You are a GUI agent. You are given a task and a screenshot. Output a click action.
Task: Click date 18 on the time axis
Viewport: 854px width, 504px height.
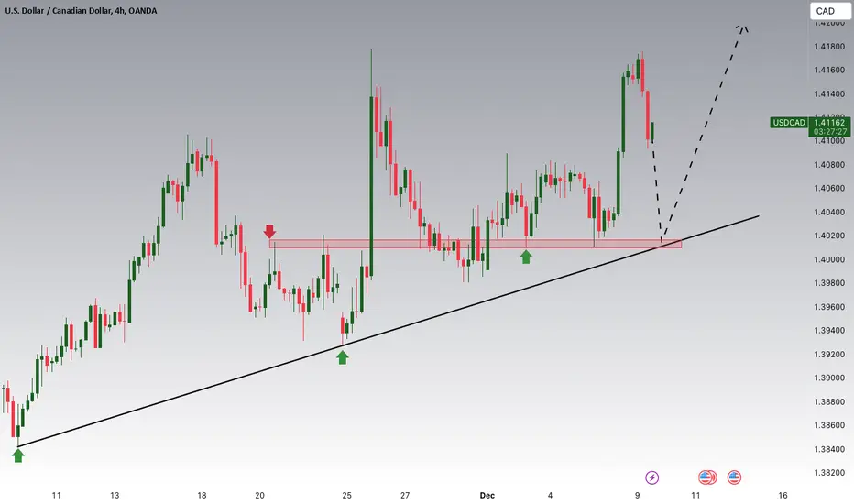click(202, 495)
